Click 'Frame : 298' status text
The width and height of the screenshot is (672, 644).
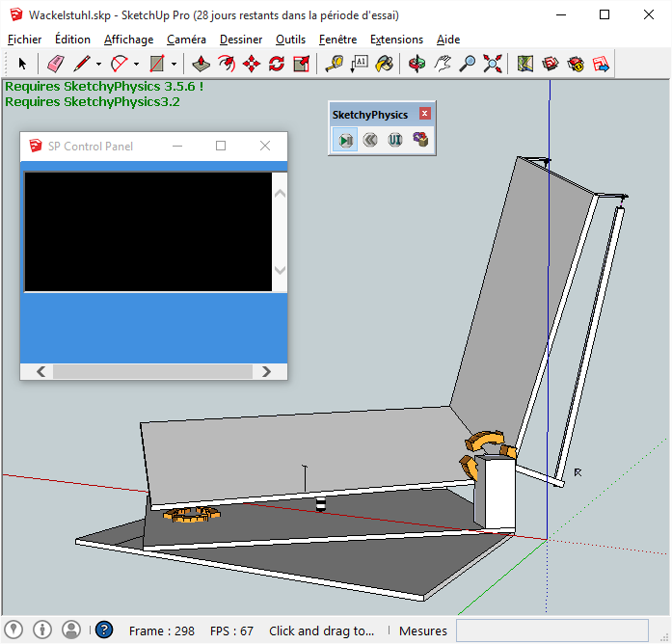(162, 631)
